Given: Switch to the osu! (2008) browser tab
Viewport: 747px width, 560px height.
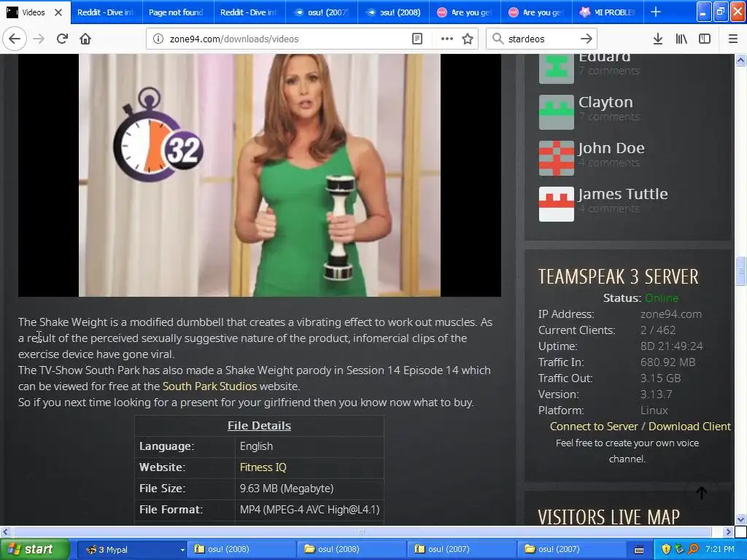Looking at the screenshot, I should (392, 12).
